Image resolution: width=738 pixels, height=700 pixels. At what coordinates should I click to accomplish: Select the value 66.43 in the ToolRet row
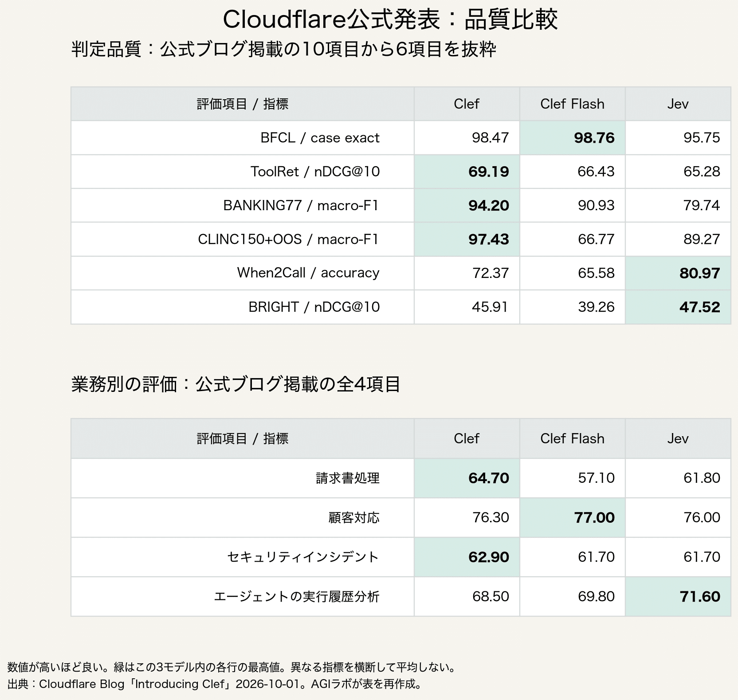pyautogui.click(x=596, y=172)
